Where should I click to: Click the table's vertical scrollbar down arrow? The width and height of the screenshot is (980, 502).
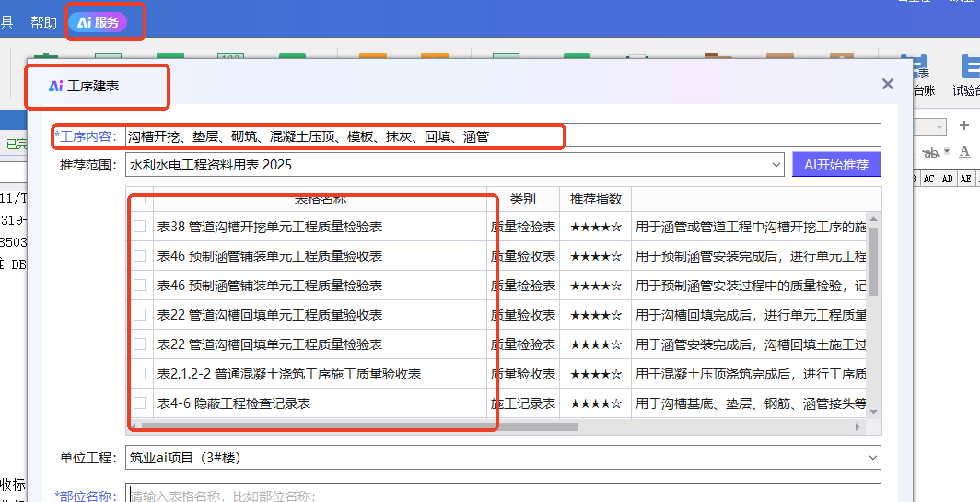point(873,412)
